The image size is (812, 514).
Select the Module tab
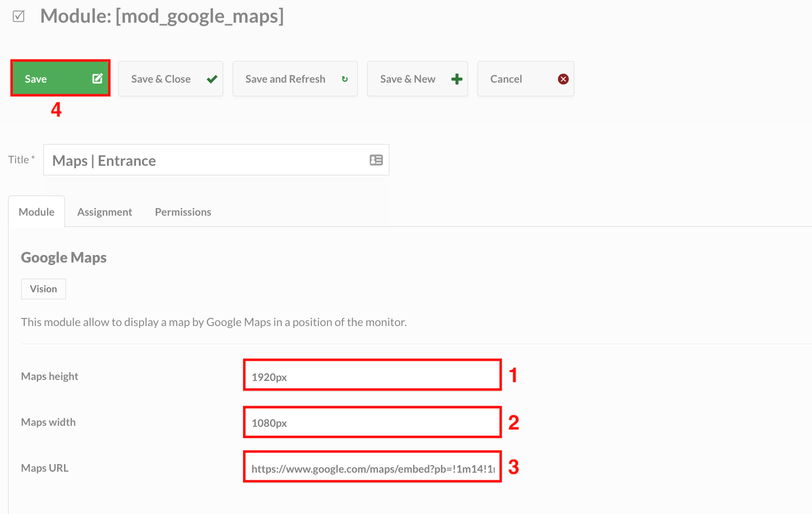pyautogui.click(x=36, y=212)
